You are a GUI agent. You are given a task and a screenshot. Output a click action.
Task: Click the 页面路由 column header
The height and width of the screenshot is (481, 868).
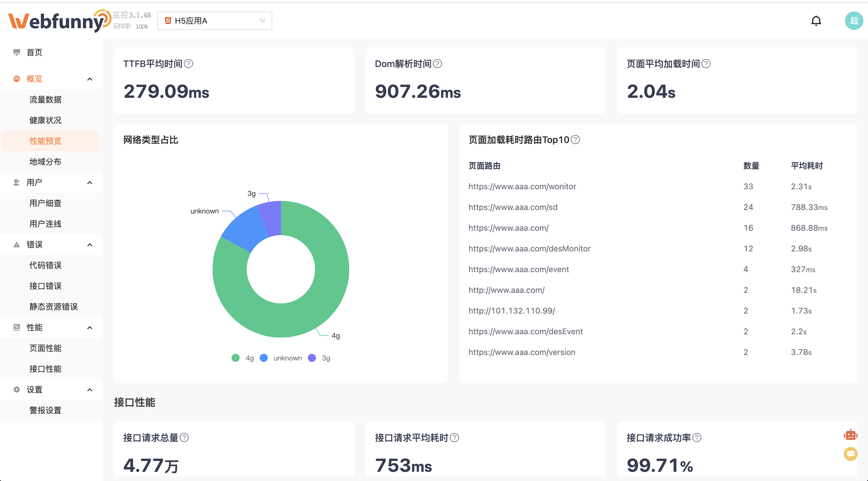pos(484,166)
